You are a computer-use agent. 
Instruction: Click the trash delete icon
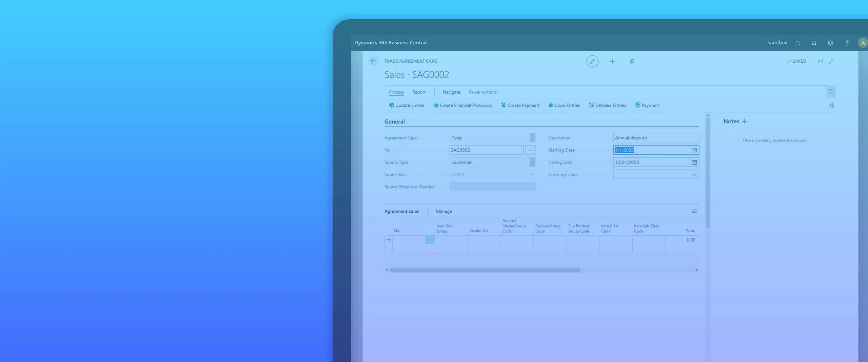(632, 61)
